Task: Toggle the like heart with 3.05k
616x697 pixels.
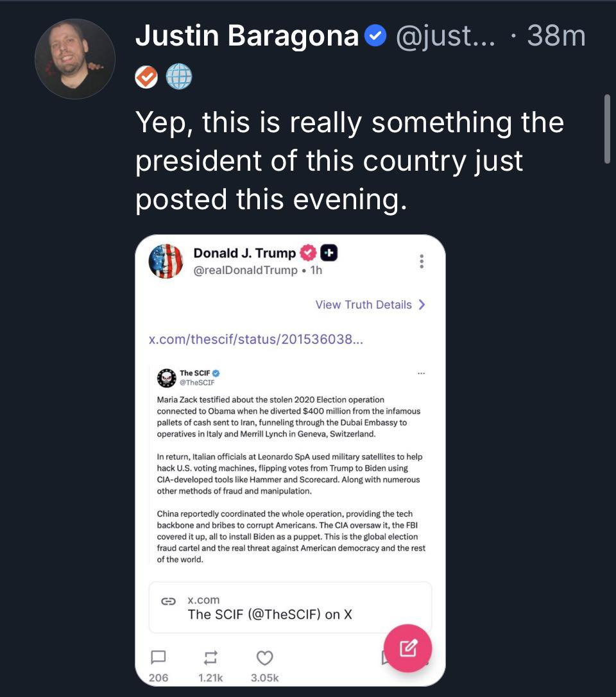Action: click(x=265, y=657)
